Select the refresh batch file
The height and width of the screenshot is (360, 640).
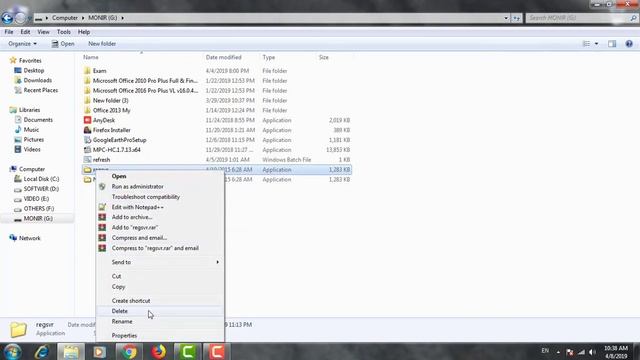pos(101,160)
